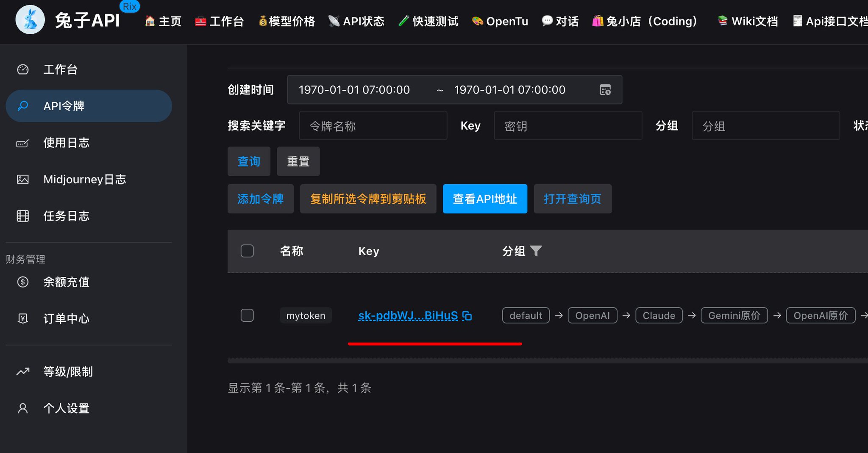868x453 pixels.
Task: Click the OpenAI原价 group tag
Action: [x=821, y=315]
